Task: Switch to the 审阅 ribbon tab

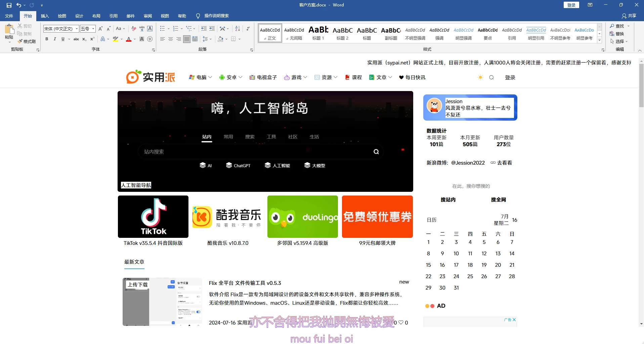Action: click(x=148, y=16)
